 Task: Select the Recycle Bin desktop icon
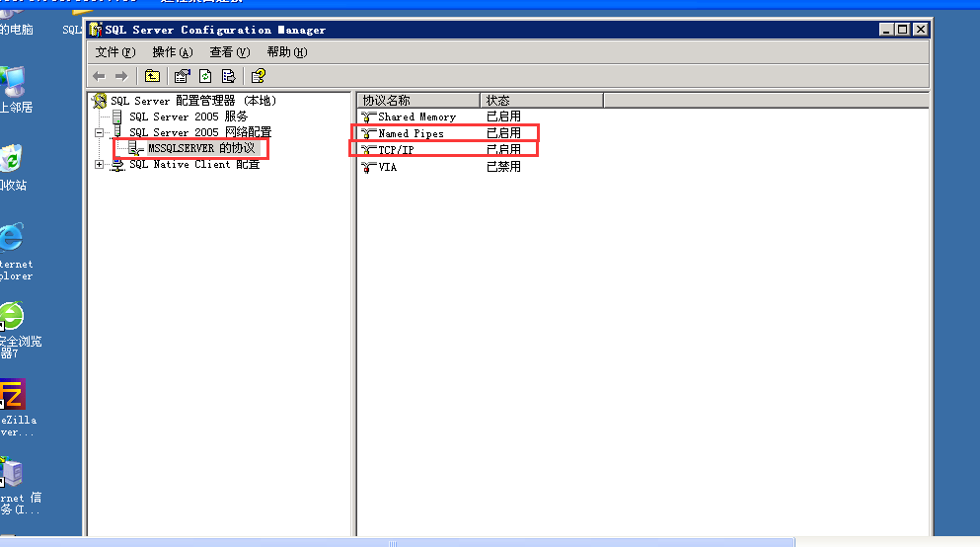[x=11, y=159]
